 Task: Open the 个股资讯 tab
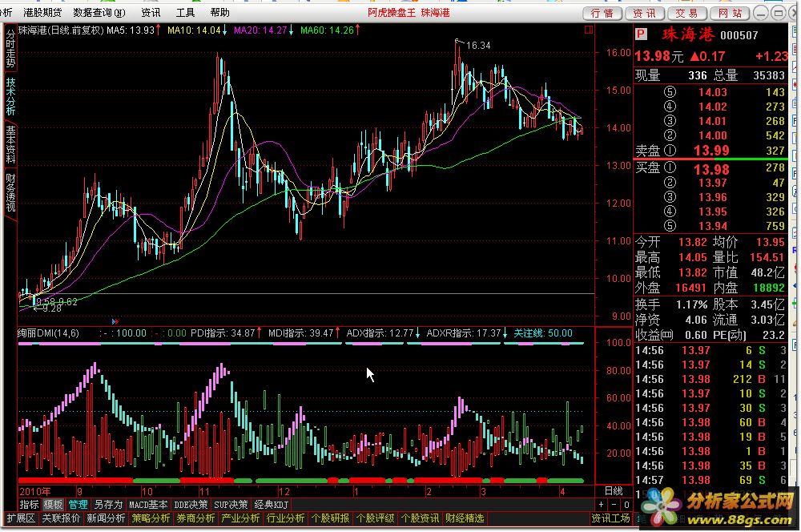(x=420, y=518)
